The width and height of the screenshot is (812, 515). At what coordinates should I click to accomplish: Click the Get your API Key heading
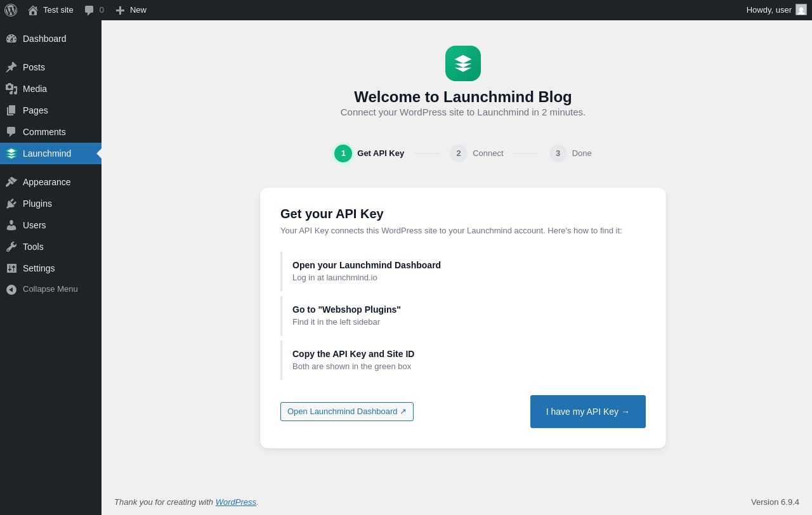pyautogui.click(x=332, y=214)
